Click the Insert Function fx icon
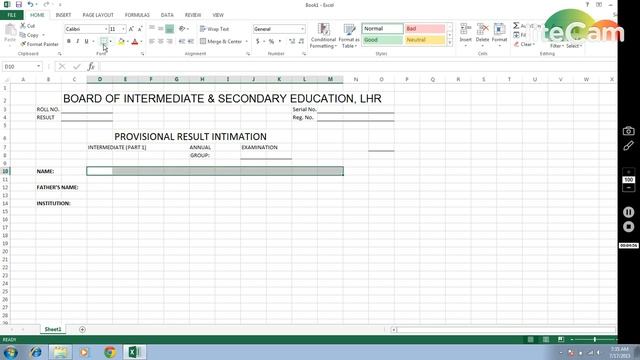The image size is (640, 360). pyautogui.click(x=91, y=67)
